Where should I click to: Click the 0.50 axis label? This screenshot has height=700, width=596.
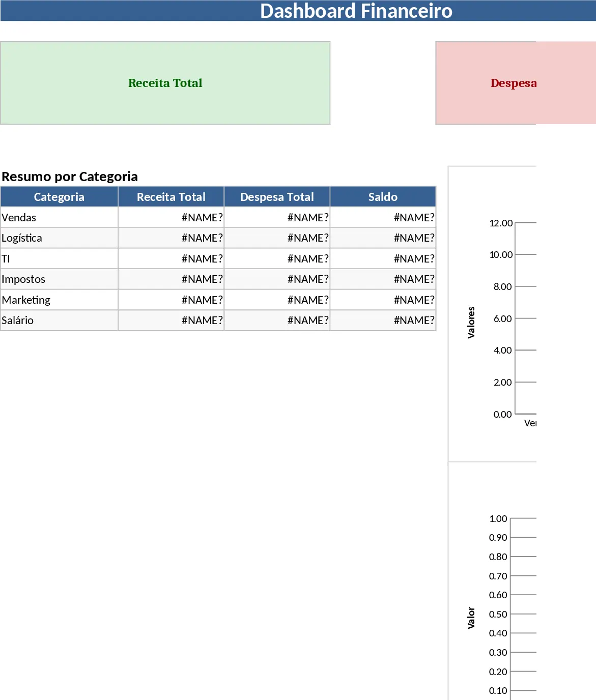(498, 614)
